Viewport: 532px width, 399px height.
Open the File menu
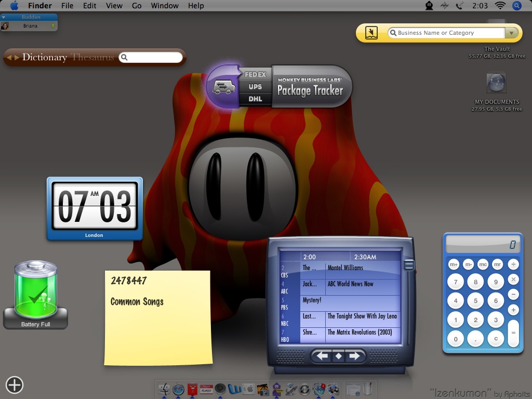[67, 6]
